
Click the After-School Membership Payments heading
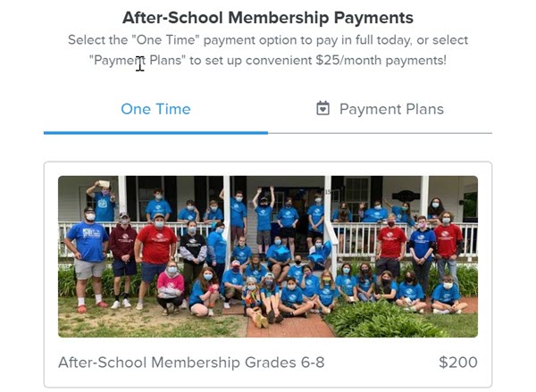click(268, 18)
